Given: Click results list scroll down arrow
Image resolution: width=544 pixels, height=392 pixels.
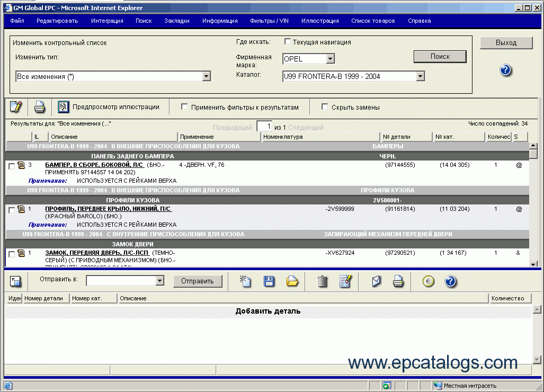Looking at the screenshot, I should (533, 264).
